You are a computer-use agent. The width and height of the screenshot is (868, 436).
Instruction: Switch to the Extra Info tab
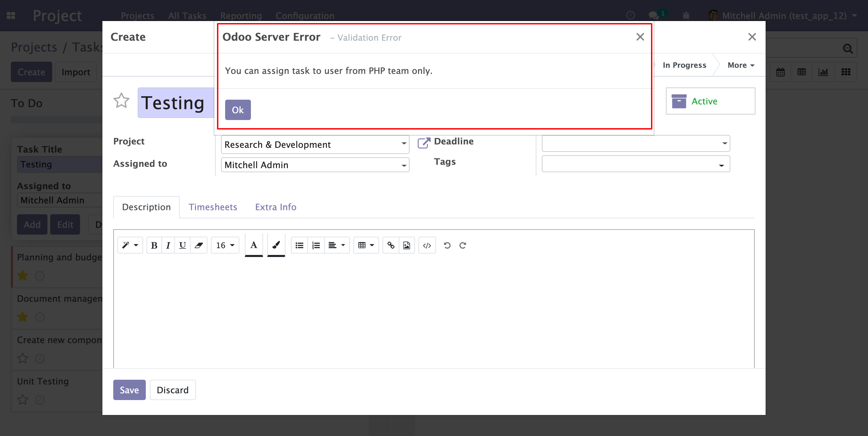(276, 207)
